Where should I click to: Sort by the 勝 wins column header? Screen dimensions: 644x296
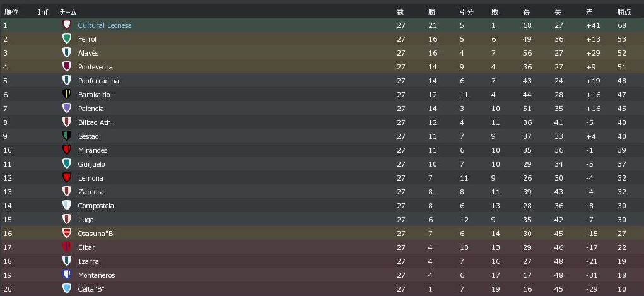431,12
